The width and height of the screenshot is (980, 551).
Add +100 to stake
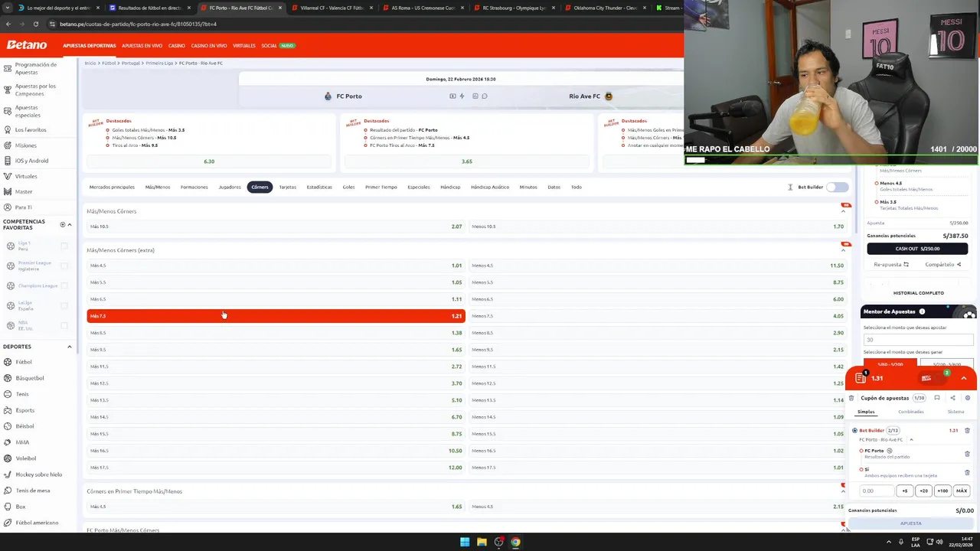(x=942, y=491)
